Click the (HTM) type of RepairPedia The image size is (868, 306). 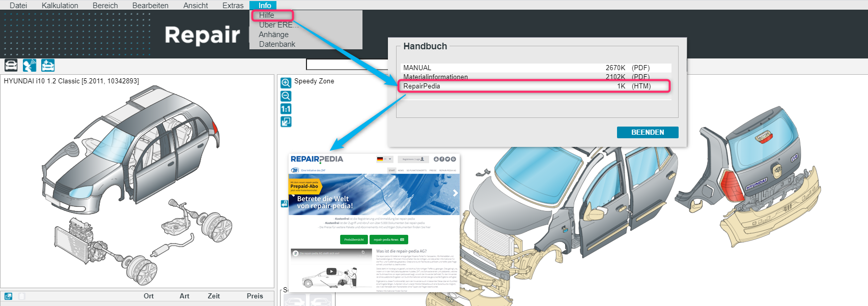coord(641,86)
